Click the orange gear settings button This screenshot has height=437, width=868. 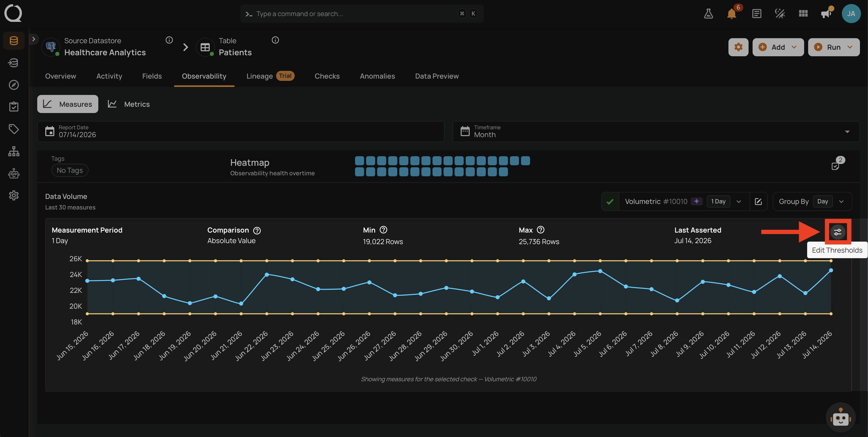point(738,47)
